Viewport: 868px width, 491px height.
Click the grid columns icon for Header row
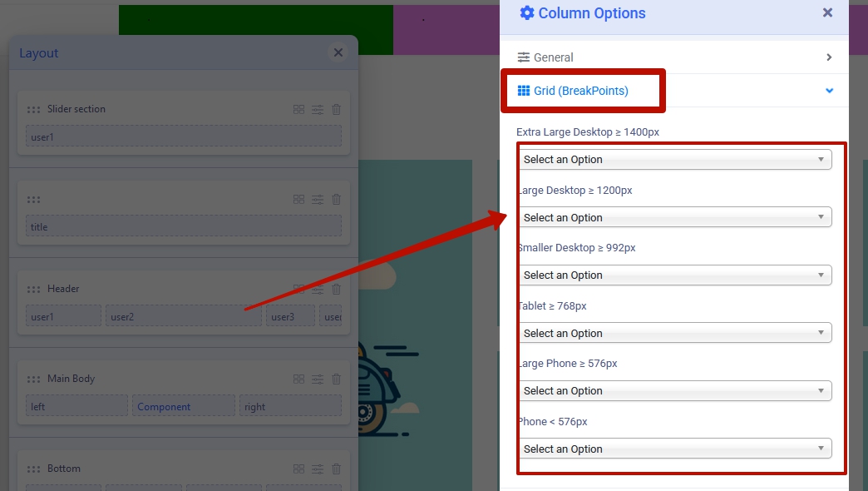[x=299, y=289]
